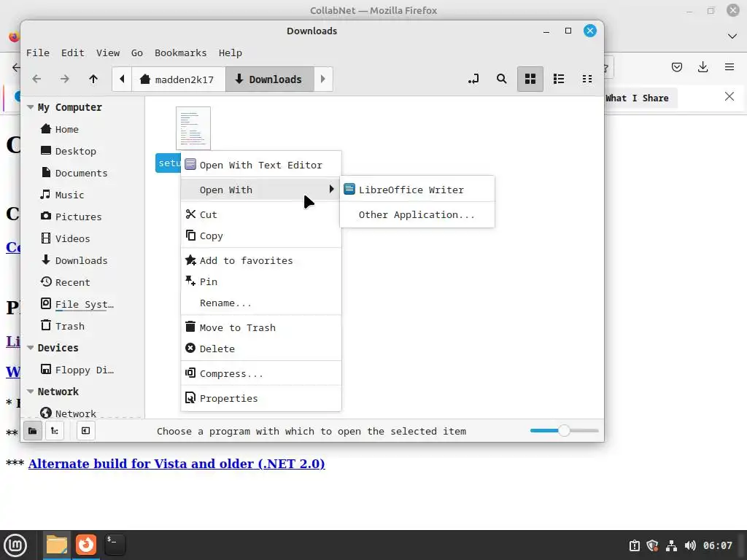Screen dimensions: 747x560
Task: Choose Move to Trash
Action: pos(260,327)
